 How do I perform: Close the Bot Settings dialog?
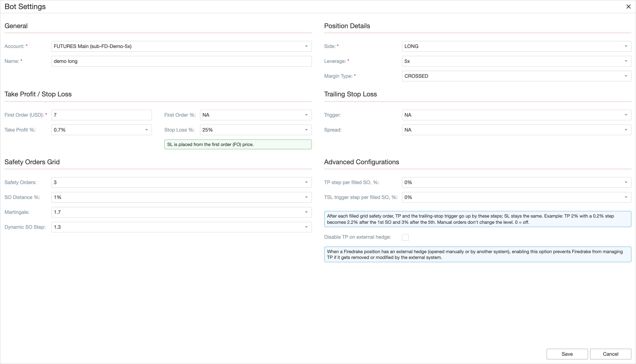pyautogui.click(x=628, y=6)
